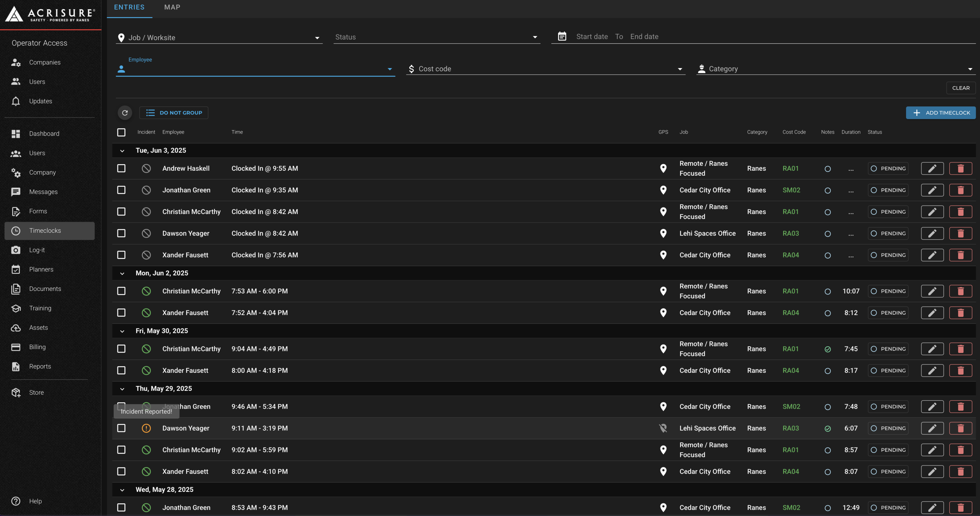Edit Jonathan Green's 8:53 AM entry
This screenshot has width=980, height=516.
(932, 508)
